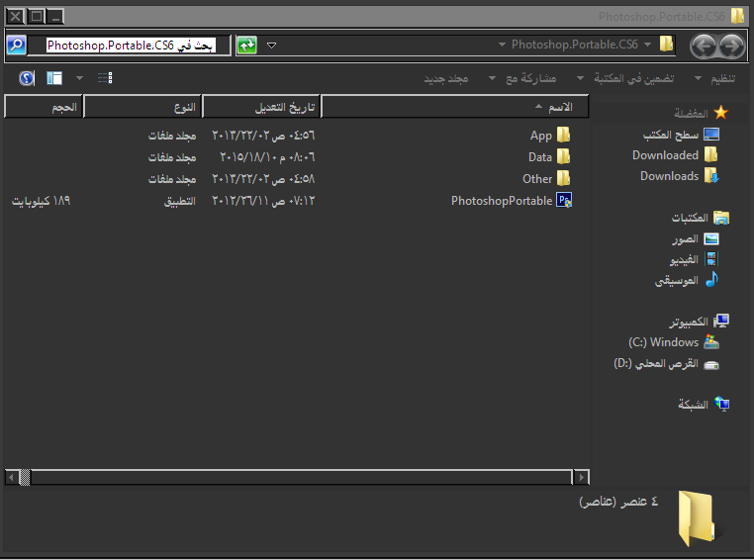
Task: Open سطح المكتب desktop in favorites
Action: click(670, 135)
